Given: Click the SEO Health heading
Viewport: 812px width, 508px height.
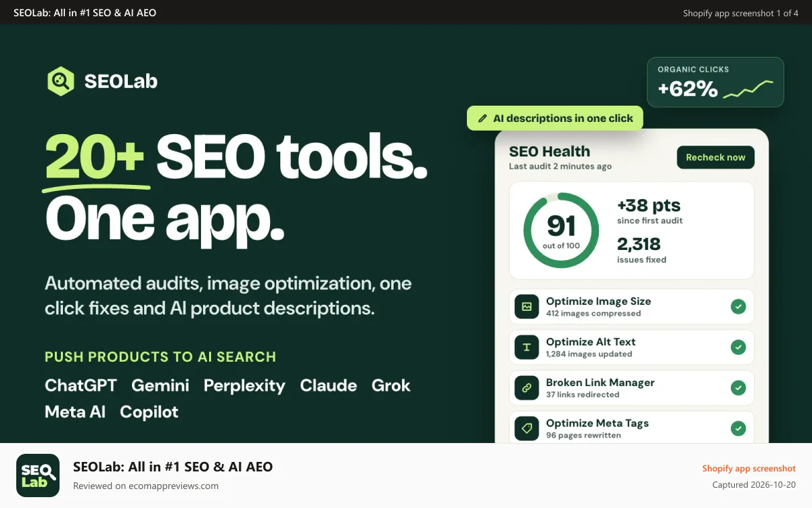Looking at the screenshot, I should [x=549, y=152].
